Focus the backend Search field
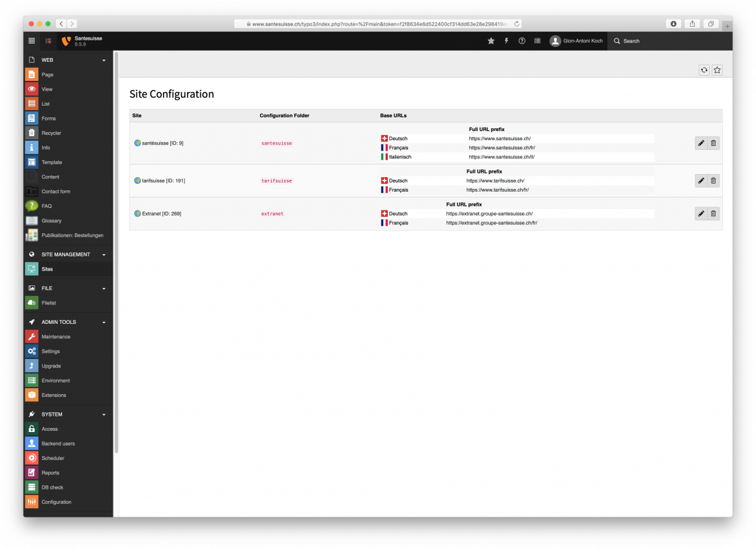 670,41
